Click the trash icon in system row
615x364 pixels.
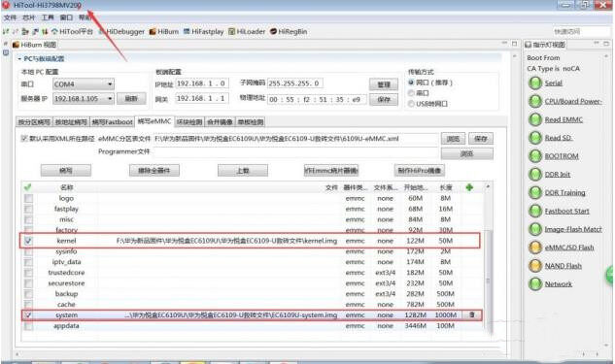pos(472,314)
